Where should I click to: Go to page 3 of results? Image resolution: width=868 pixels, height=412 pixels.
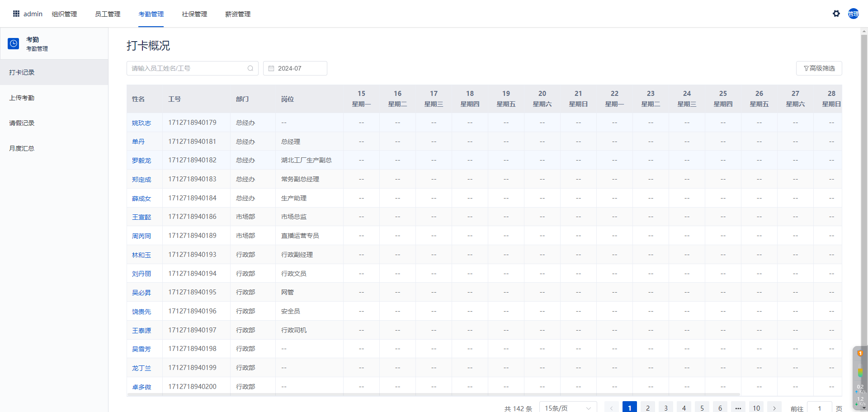pyautogui.click(x=666, y=408)
